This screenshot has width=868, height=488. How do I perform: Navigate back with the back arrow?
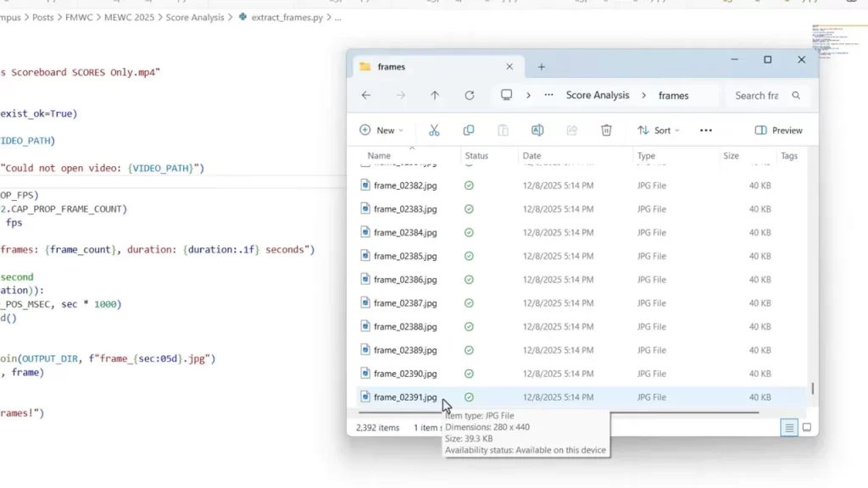[366, 95]
